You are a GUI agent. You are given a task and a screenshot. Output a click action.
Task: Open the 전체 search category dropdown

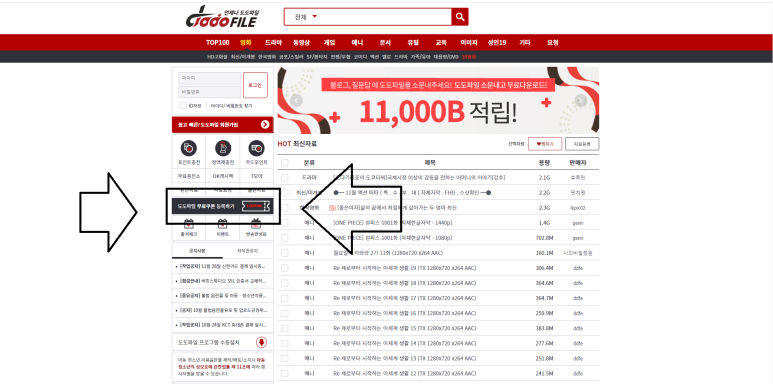pos(306,17)
